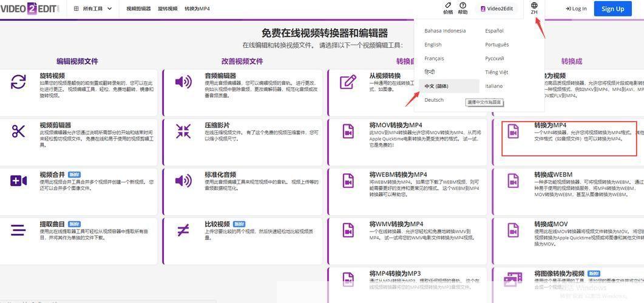Open the 旋转视频 card title
The height and width of the screenshot is (303, 644).
point(52,76)
